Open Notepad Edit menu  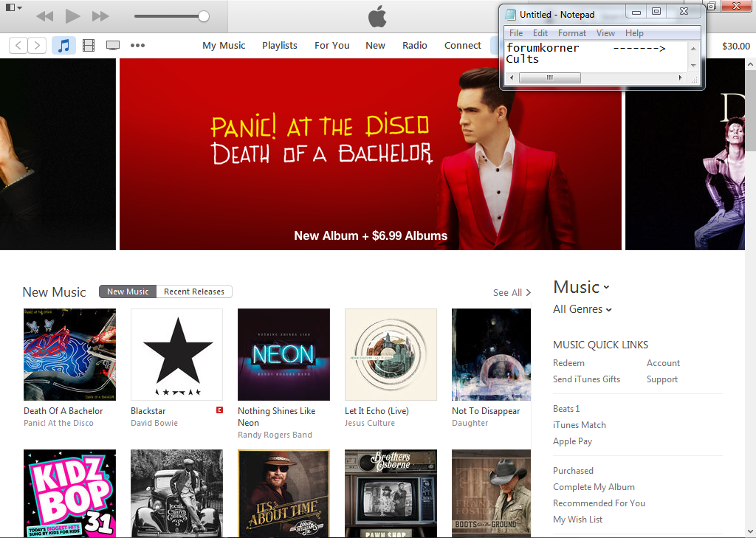(540, 32)
